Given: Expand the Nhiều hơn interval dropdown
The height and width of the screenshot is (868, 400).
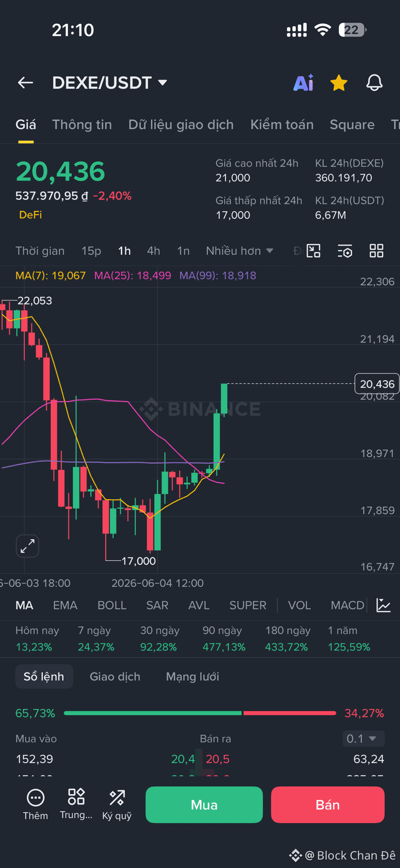Looking at the screenshot, I should click(240, 251).
